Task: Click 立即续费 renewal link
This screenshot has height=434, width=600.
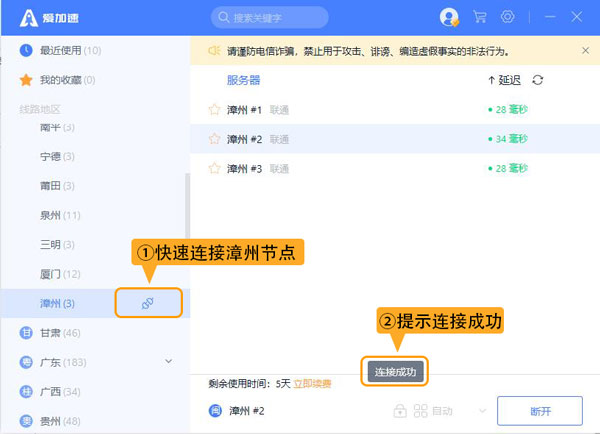Action: (312, 384)
